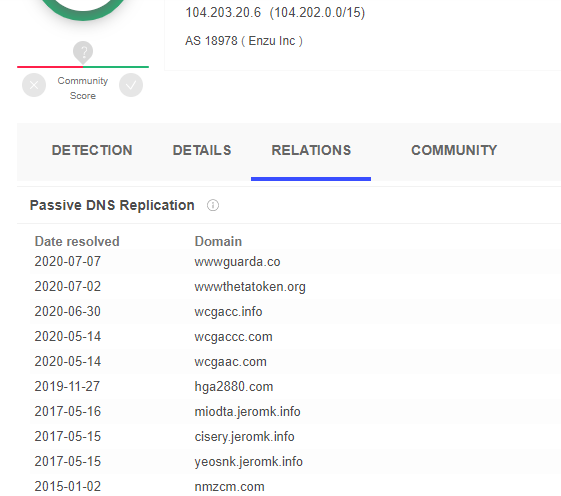Switch to the DETECTION tab
561x496 pixels.
click(92, 150)
